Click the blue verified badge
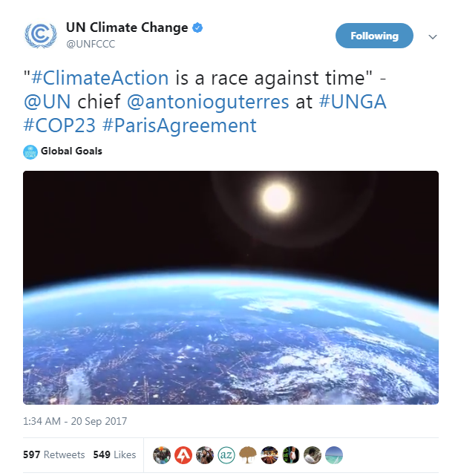Image resolution: width=461 pixels, height=476 pixels. click(x=197, y=27)
